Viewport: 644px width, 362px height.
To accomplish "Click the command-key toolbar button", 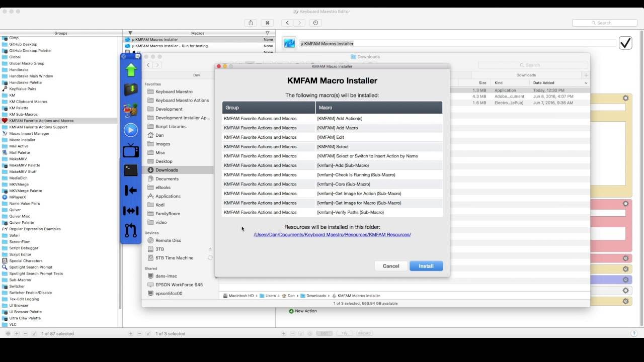I will [268, 23].
